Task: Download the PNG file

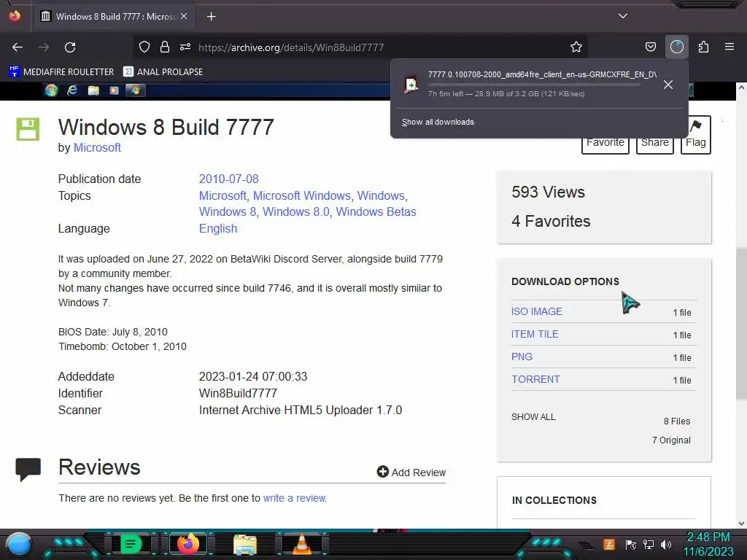Action: coord(522,357)
